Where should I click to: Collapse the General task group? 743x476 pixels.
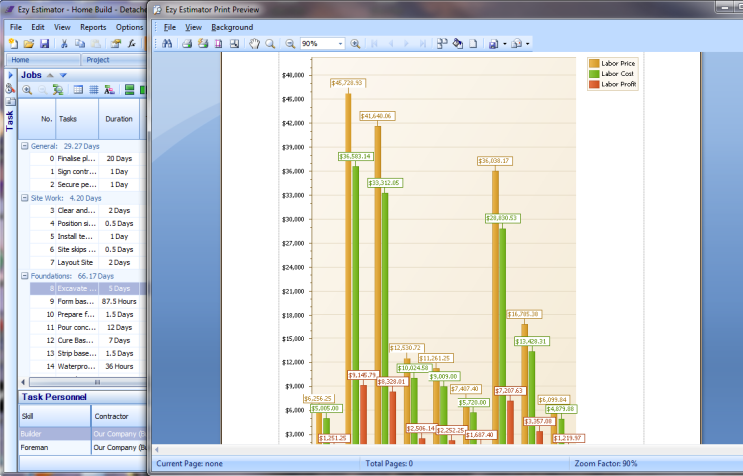[25, 146]
